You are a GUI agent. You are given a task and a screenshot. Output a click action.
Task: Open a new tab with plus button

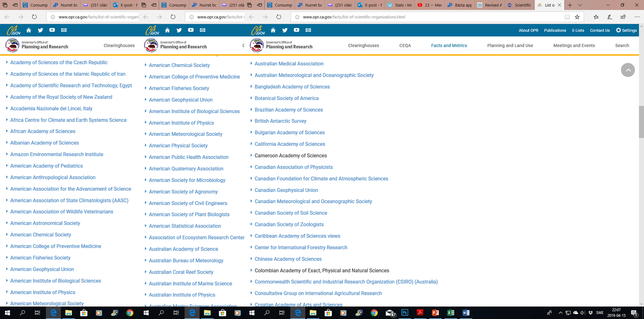570,5
